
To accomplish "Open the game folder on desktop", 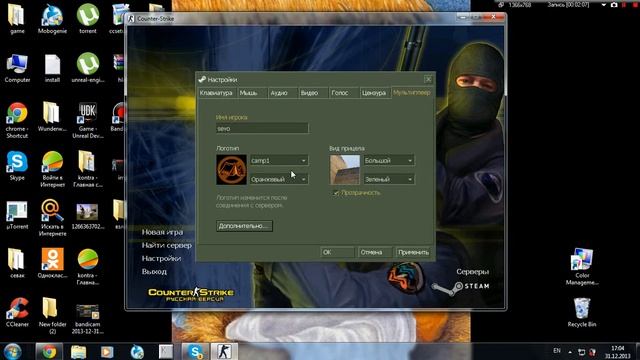I will click(x=17, y=18).
